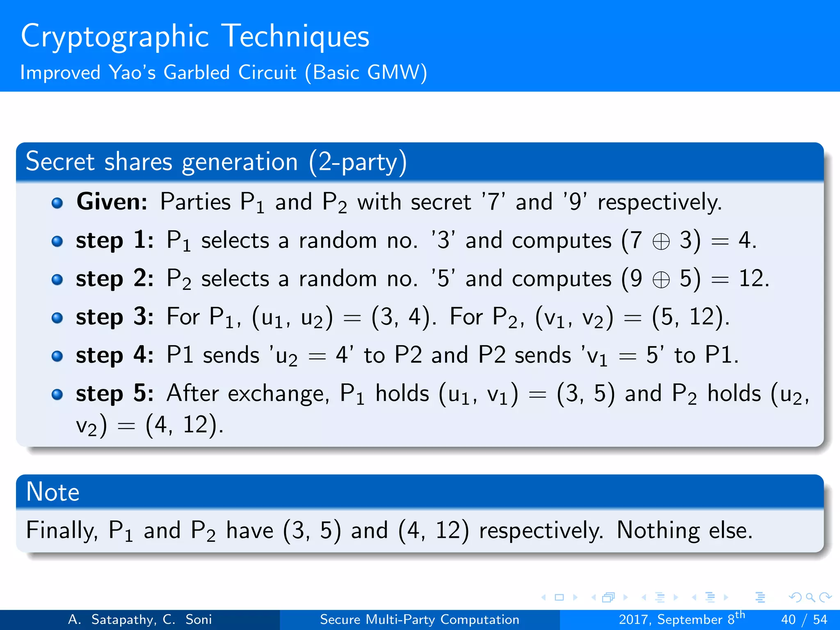The image size is (840, 630).
Task: Go to previous frame arrow
Action: point(593,598)
